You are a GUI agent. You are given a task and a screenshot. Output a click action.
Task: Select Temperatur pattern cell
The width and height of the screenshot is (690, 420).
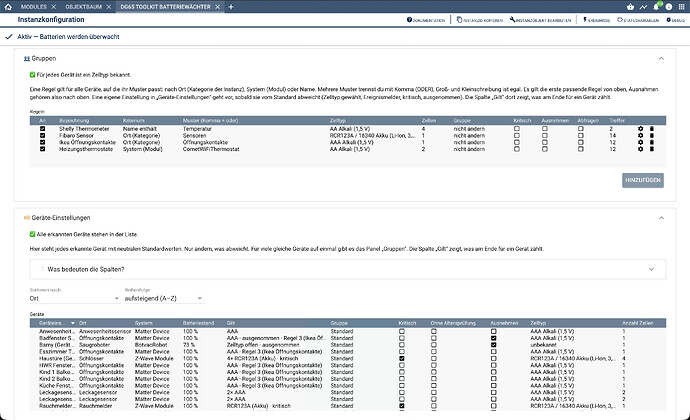tap(197, 129)
